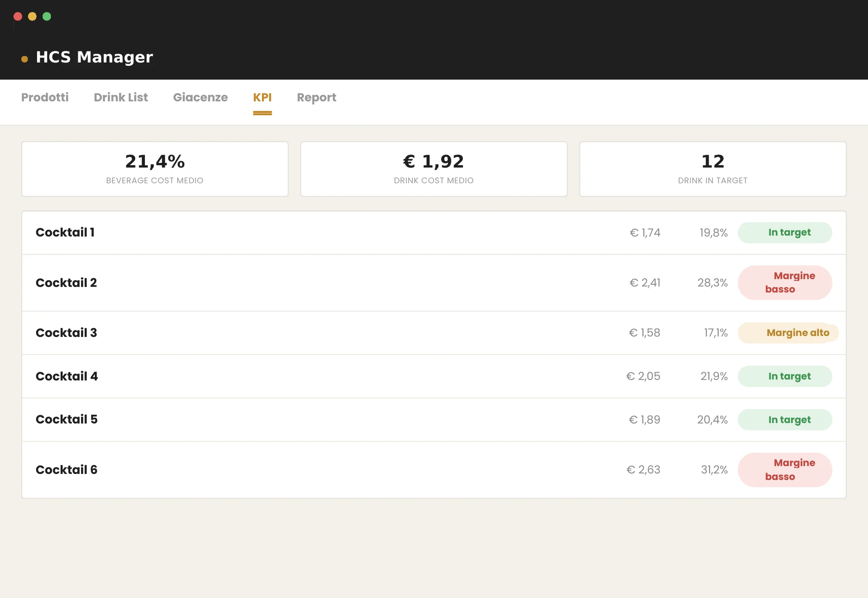Image resolution: width=868 pixels, height=598 pixels.
Task: Open the Cocktail 6 row name
Action: pyautogui.click(x=67, y=470)
